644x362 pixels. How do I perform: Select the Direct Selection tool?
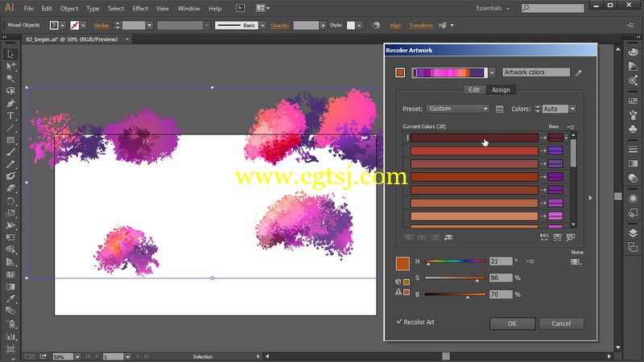(10, 66)
